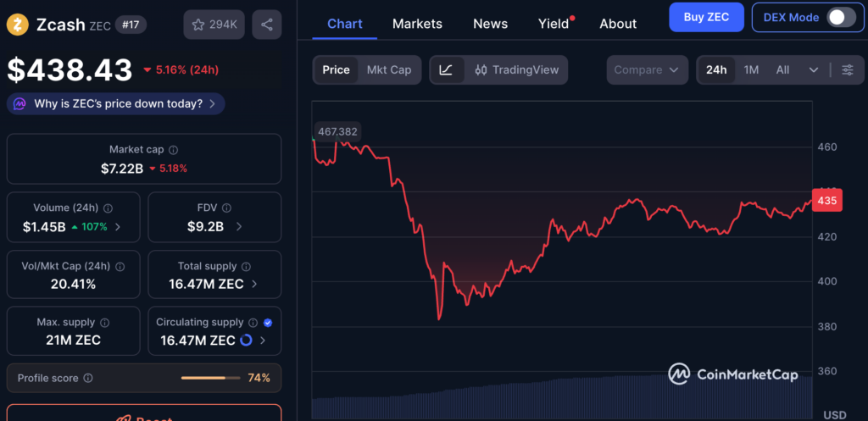Screen dimensions: 868x421
Task: Open the Compare dropdown
Action: click(648, 69)
